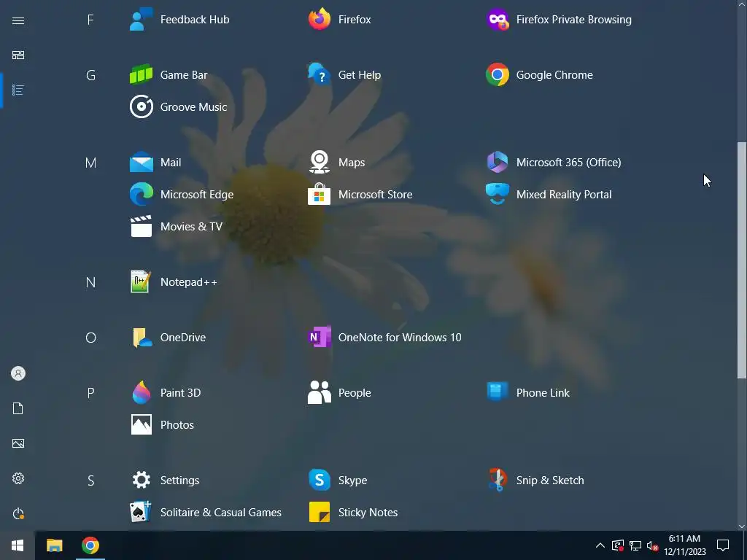Launch Microsoft 365 (Office) icon
The height and width of the screenshot is (560, 747).
click(498, 163)
